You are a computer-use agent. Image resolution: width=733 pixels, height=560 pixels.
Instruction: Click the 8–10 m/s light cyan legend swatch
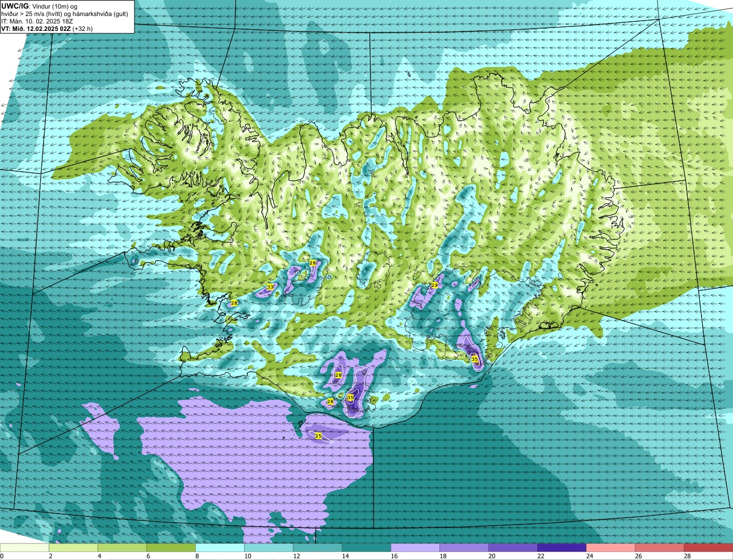pyautogui.click(x=220, y=547)
